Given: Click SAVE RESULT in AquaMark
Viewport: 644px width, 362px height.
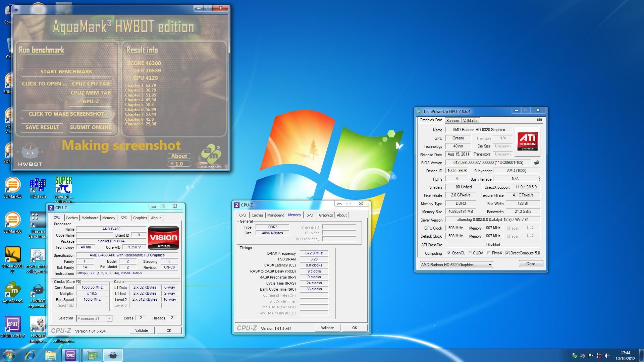Looking at the screenshot, I should tap(42, 127).
